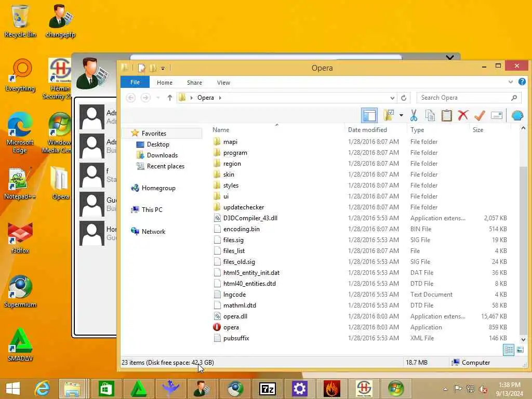Click scroll up arrow of file list
This screenshot has width=532, height=399.
(x=523, y=128)
